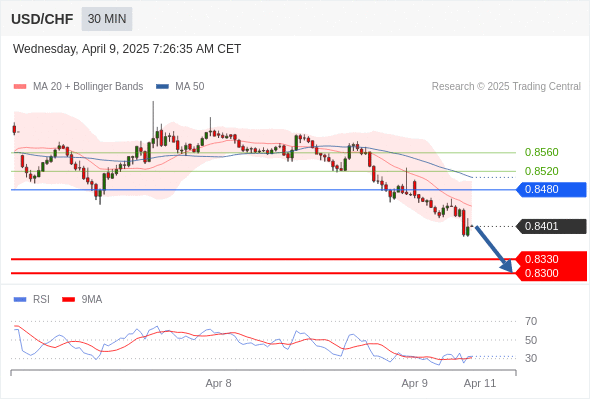Select the MA 20 + Bollinger Bands legend swatch
The width and height of the screenshot is (590, 400).
point(20,87)
